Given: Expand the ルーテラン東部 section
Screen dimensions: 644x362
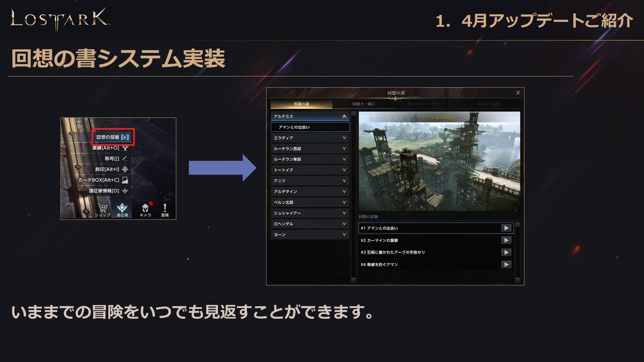Looking at the screenshot, I should 310,159.
